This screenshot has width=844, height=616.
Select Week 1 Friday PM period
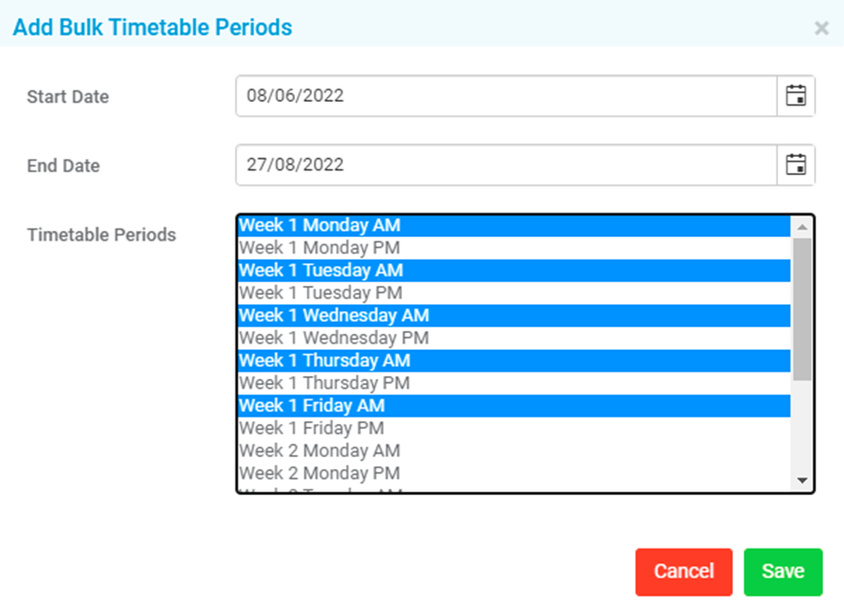(515, 428)
